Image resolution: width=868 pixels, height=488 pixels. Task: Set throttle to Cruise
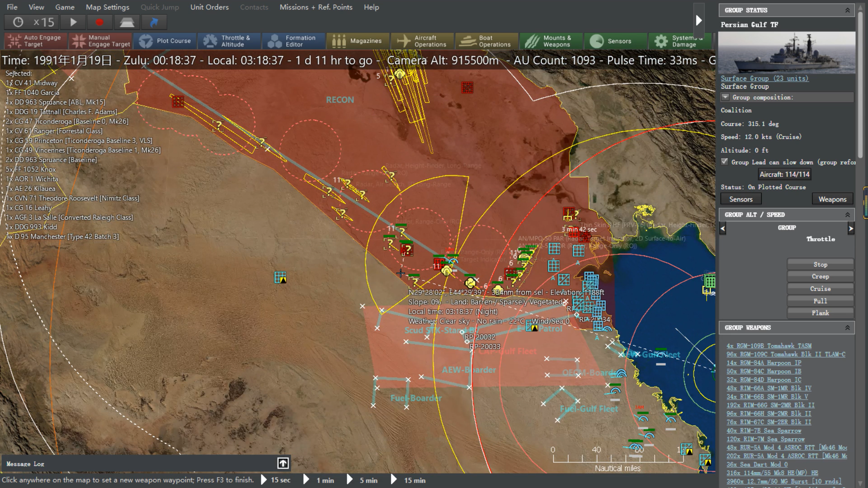(820, 289)
